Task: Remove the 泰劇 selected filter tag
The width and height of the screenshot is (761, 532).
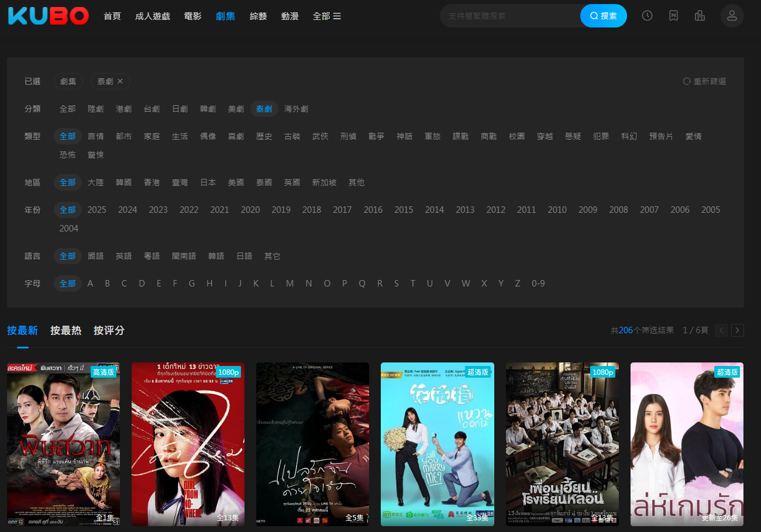Action: pos(120,81)
